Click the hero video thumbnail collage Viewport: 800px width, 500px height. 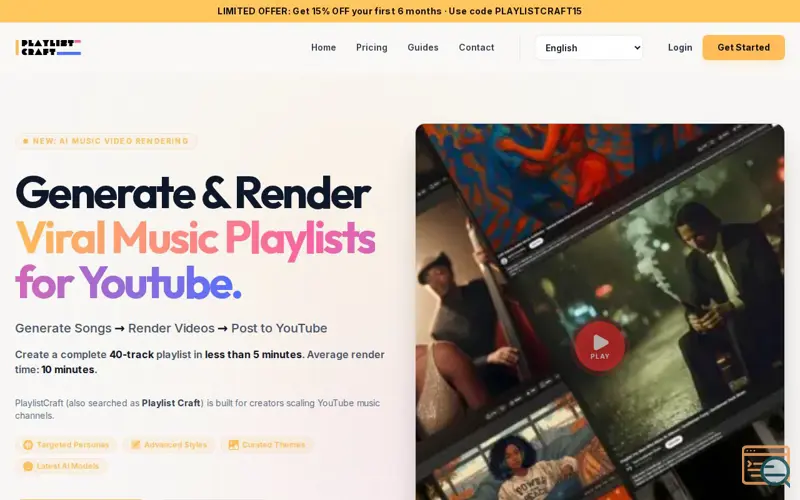click(600, 312)
